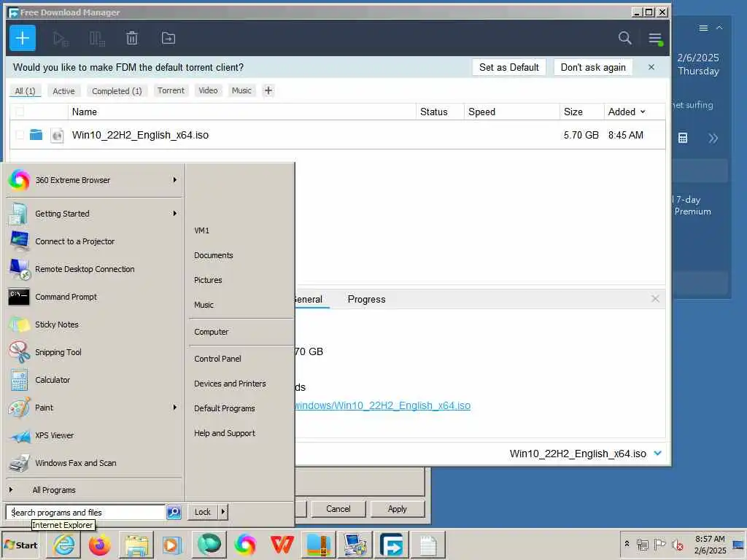Viewport: 747px width, 560px height.
Task: Show hidden tray icons arrow
Action: [x=627, y=543]
